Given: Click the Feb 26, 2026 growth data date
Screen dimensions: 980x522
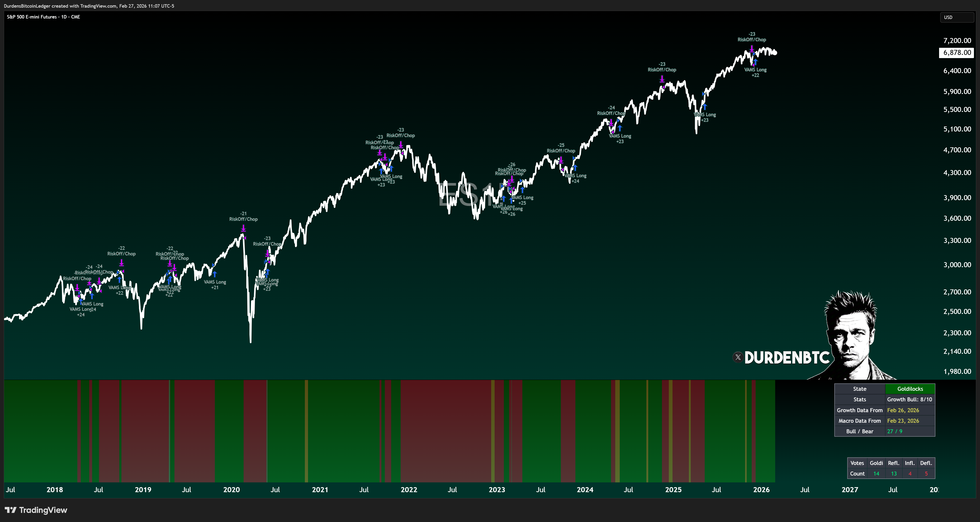Looking at the screenshot, I should click(x=903, y=410).
